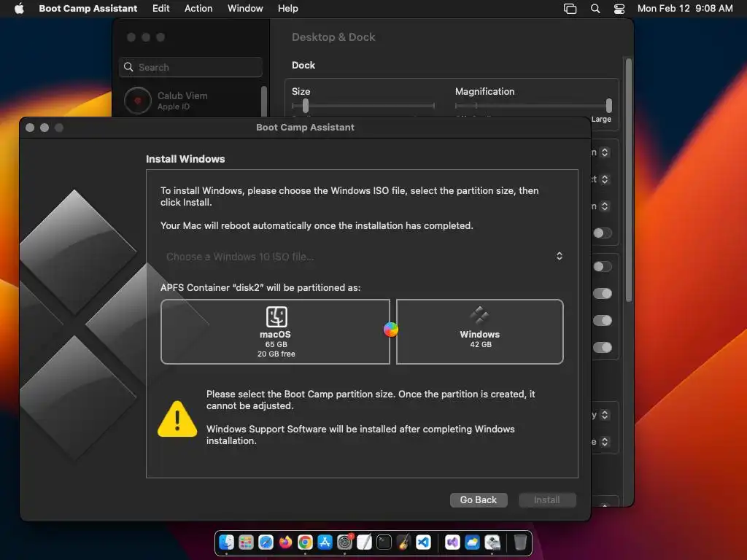This screenshot has width=747, height=560.
Task: Click Boot Camp Assistant icon in Dock
Action: (x=492, y=542)
